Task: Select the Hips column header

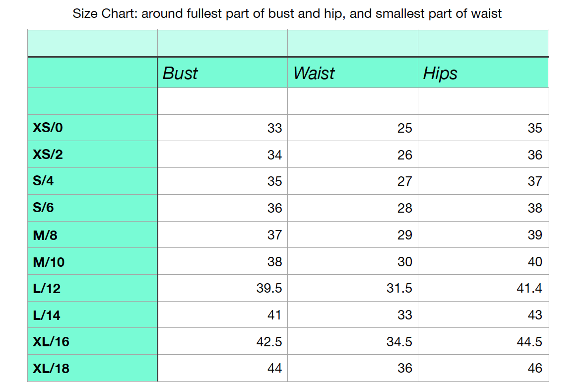Action: coord(440,74)
